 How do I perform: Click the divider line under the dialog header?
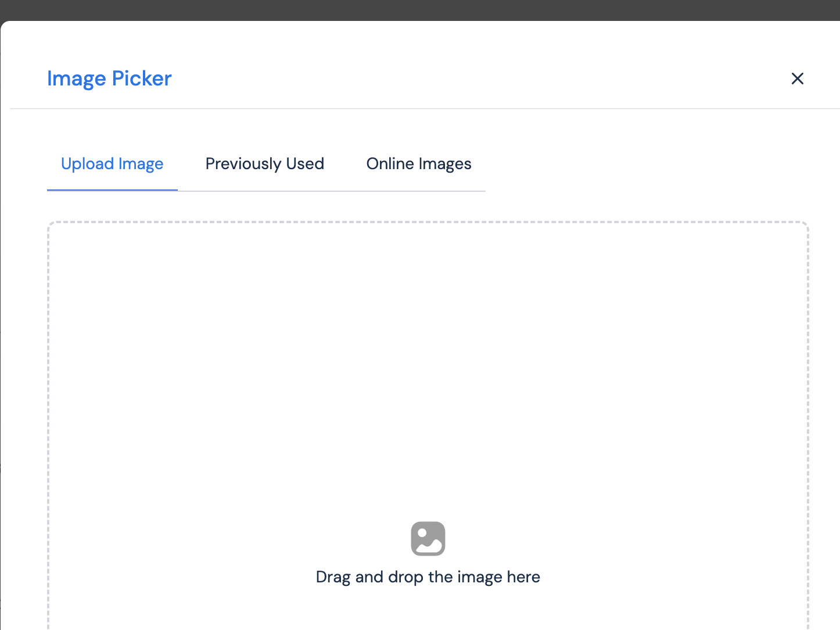click(424, 109)
